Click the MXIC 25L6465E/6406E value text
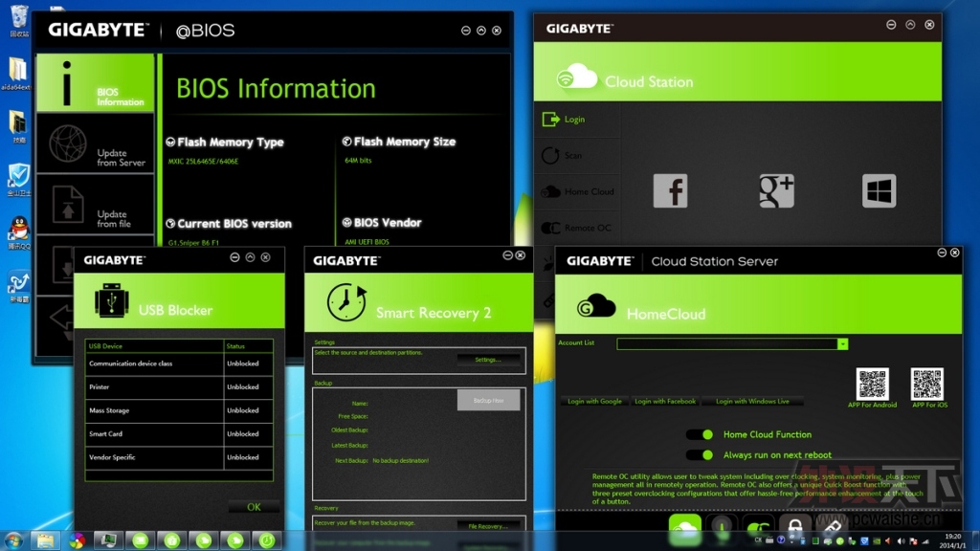Image resolution: width=980 pixels, height=551 pixels. [203, 162]
